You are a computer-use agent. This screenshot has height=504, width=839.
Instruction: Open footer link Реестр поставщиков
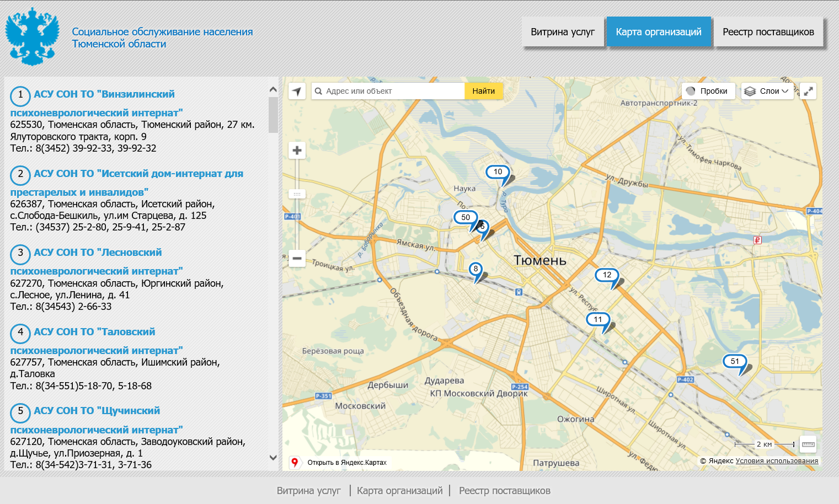click(505, 491)
